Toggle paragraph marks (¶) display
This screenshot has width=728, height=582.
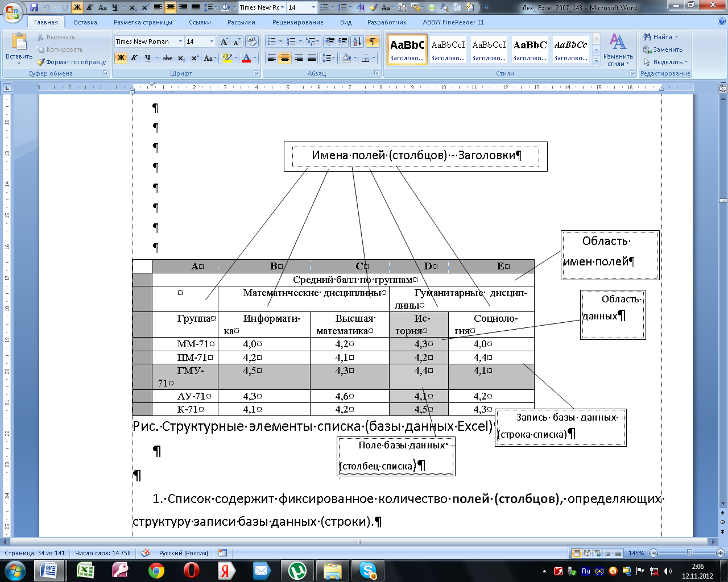pos(372,41)
